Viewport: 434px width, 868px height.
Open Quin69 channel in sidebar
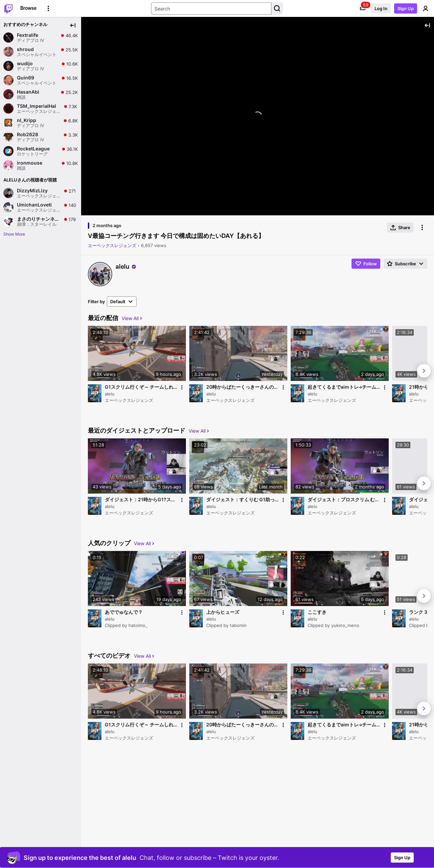[41, 80]
